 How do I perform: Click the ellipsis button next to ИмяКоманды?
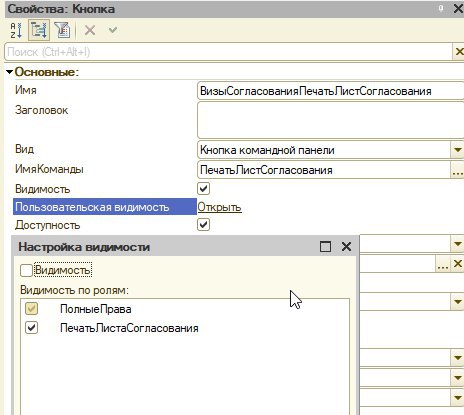click(457, 170)
